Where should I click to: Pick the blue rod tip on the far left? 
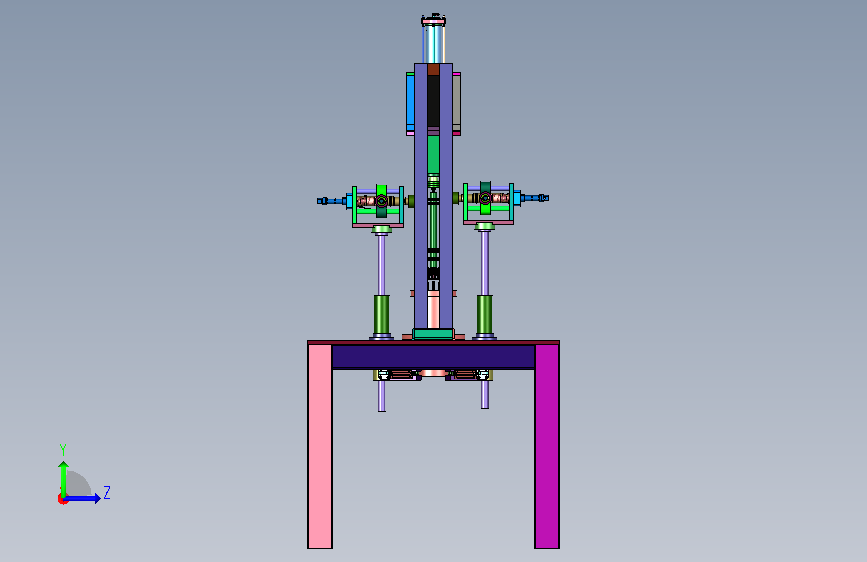click(323, 201)
